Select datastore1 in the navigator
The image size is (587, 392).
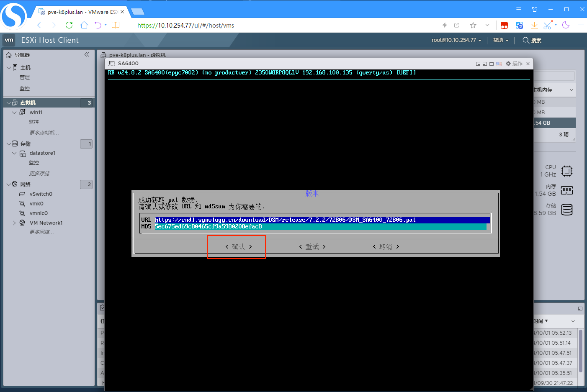[x=42, y=153]
